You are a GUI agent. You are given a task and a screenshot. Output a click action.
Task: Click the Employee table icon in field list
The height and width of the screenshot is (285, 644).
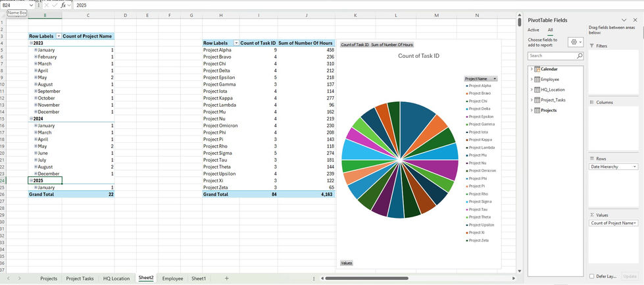(x=537, y=79)
